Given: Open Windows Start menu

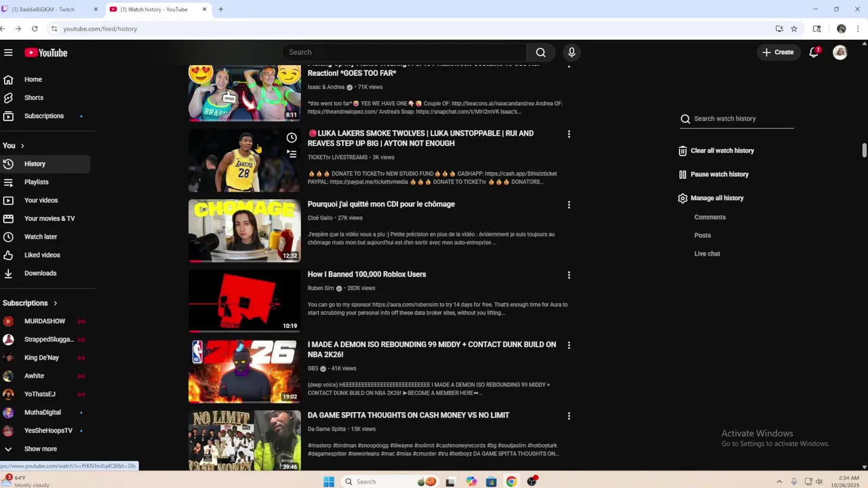Looking at the screenshot, I should [329, 482].
